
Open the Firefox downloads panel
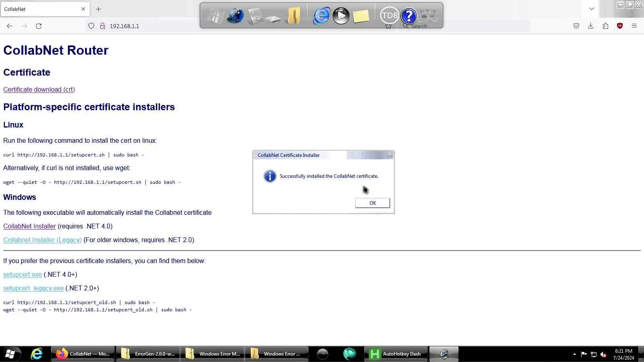coord(590,26)
